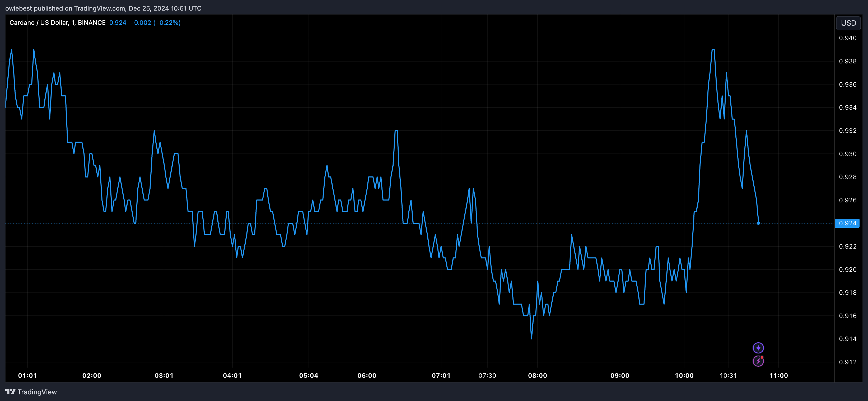
Task: Click the 09:00 time axis label
Action: click(x=620, y=375)
